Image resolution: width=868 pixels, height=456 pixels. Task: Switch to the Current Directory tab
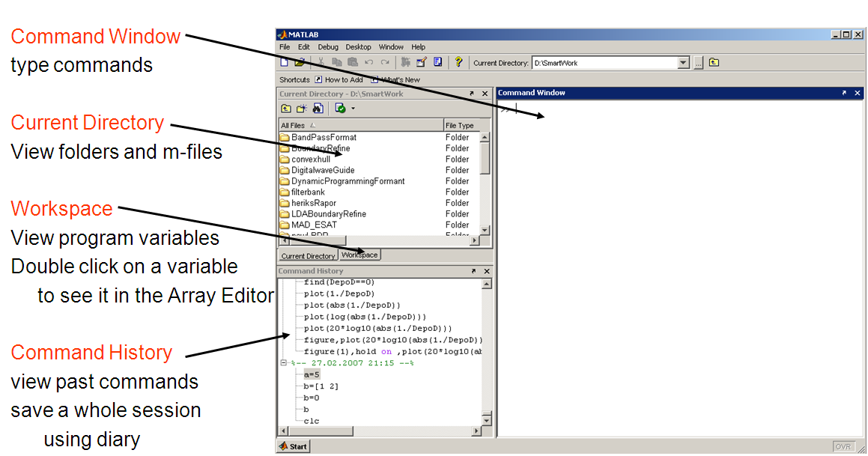point(308,255)
